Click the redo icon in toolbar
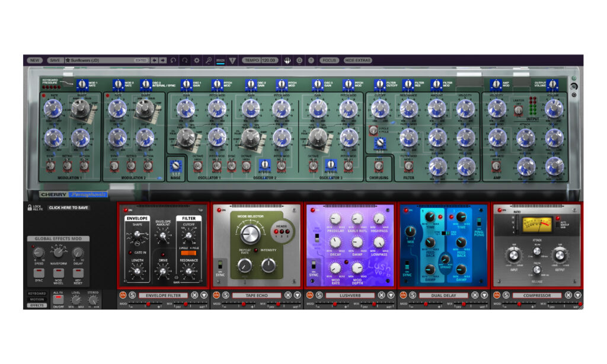The image size is (607, 364). tap(185, 60)
